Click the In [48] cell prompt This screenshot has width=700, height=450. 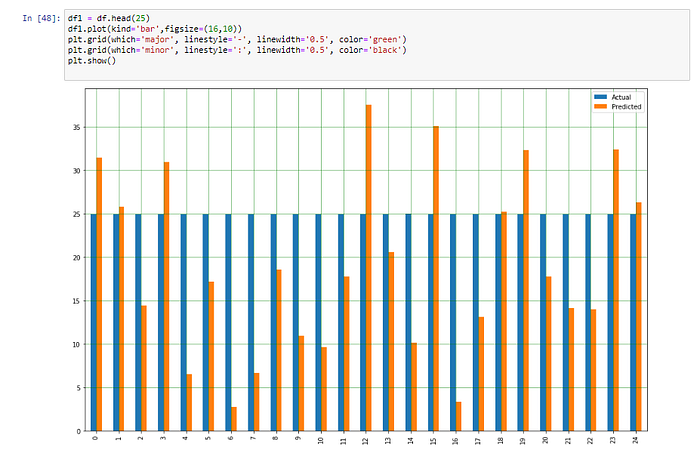coord(41,18)
